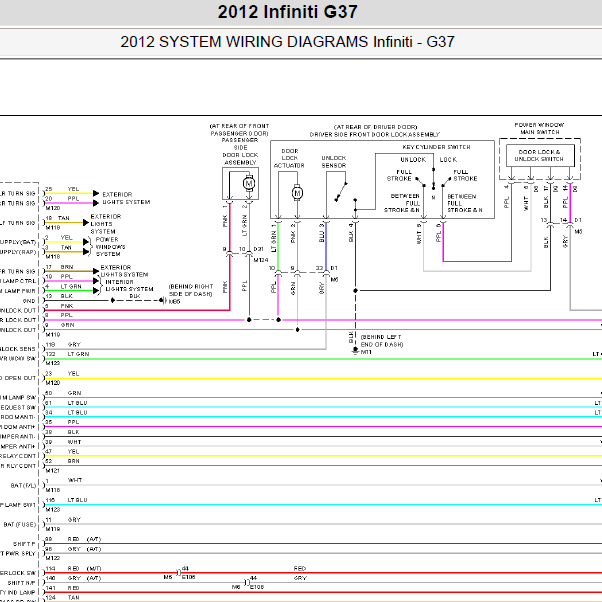Click the "35 PPL" wire label
Screen dimensions: 602x602
coord(62,422)
